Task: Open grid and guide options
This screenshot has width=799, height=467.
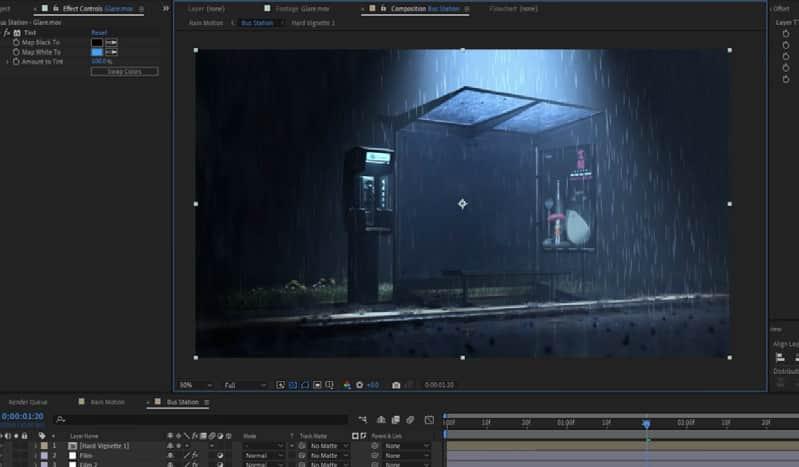Action: (330, 385)
